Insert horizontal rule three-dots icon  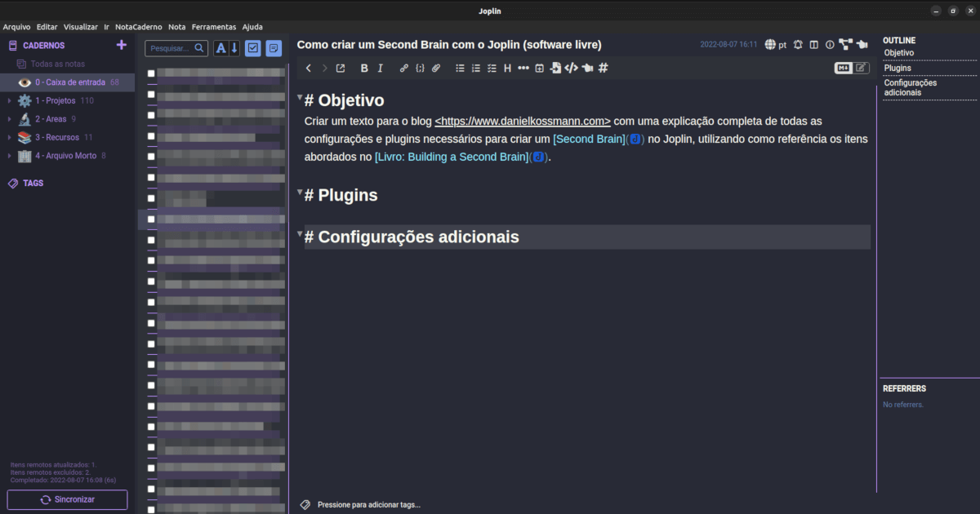click(x=523, y=69)
